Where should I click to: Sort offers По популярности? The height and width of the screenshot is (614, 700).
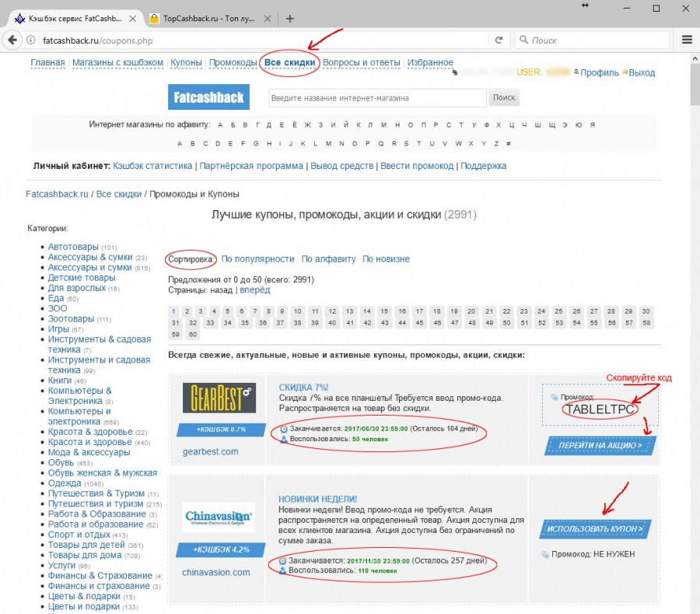tap(257, 259)
